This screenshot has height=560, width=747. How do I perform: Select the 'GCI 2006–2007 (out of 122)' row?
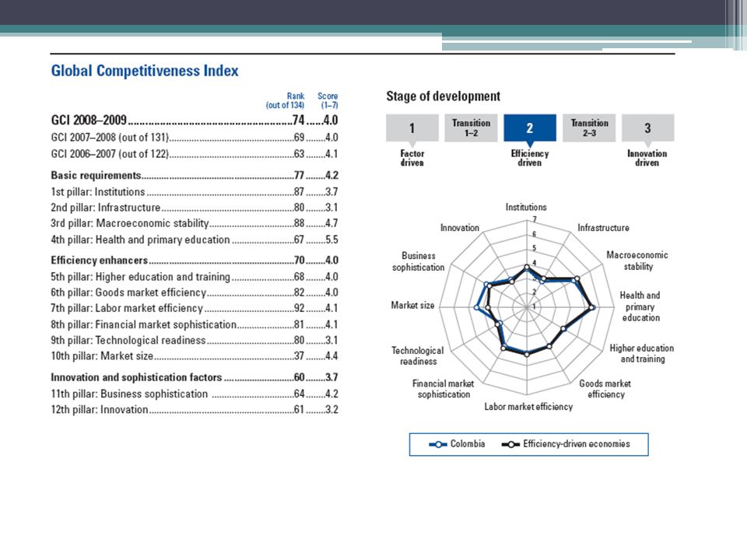[x=195, y=154]
